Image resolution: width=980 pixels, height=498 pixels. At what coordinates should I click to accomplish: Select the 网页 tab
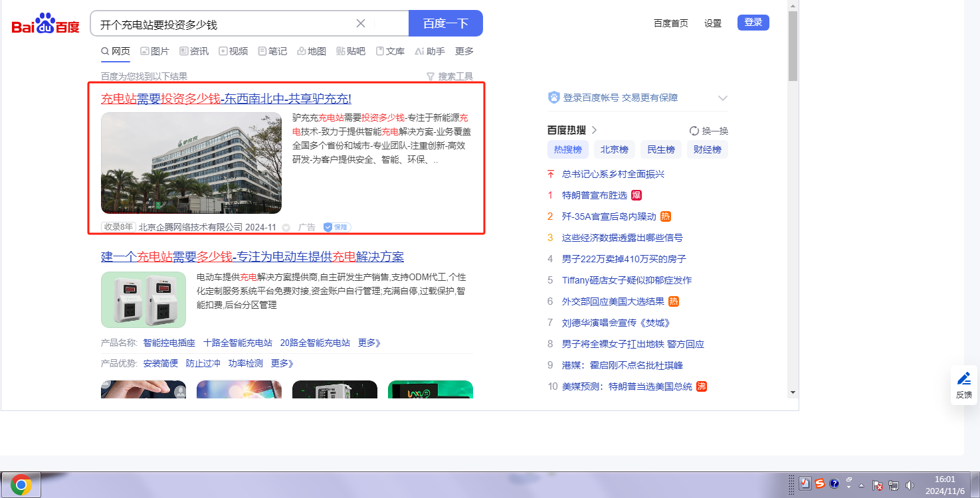(116, 51)
